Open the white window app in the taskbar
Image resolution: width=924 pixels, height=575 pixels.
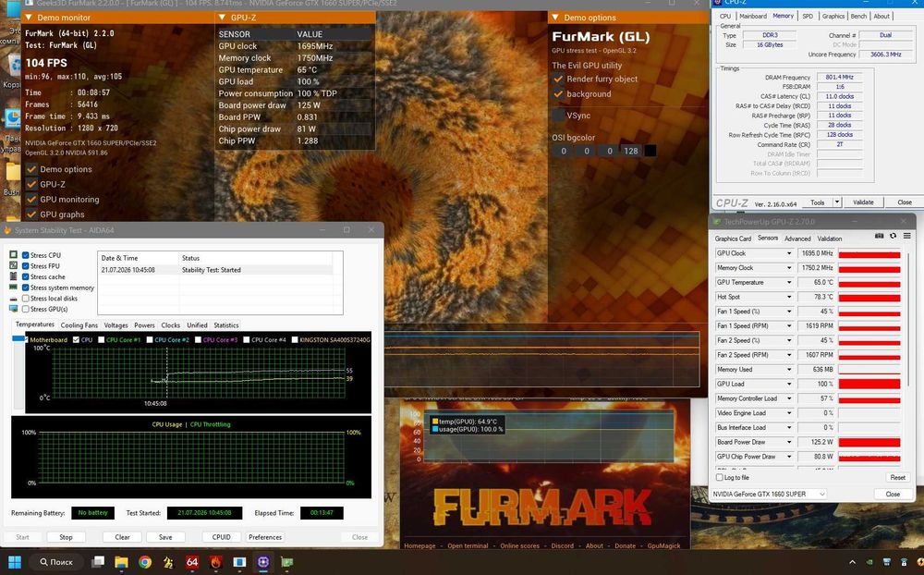pyautogui.click(x=239, y=562)
